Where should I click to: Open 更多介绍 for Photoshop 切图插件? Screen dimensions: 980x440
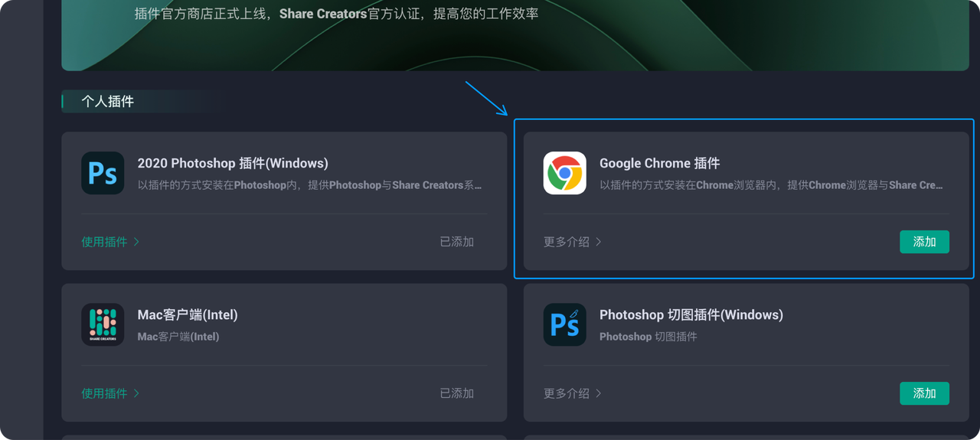click(573, 393)
